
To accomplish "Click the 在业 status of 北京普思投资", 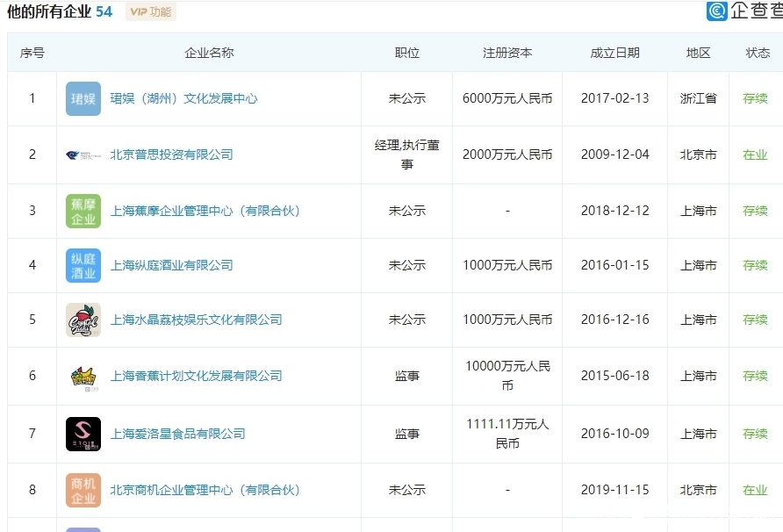I will 756,155.
